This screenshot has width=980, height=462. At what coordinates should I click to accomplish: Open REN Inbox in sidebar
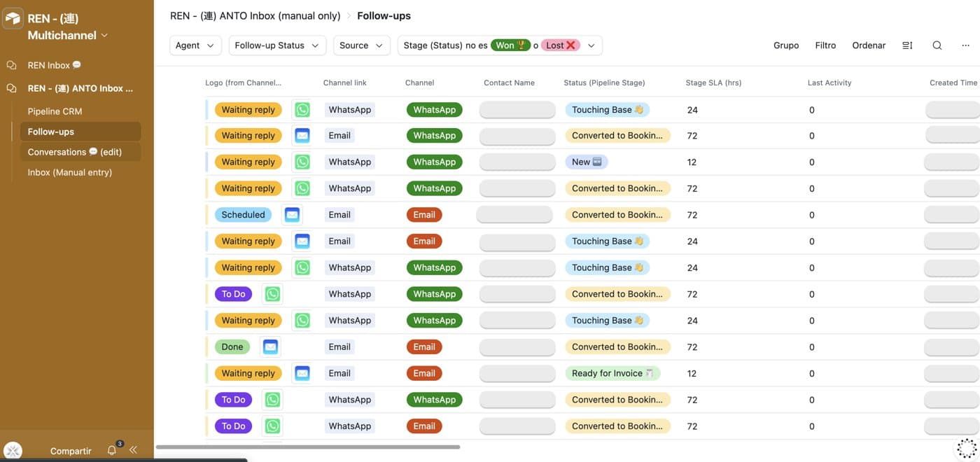coord(55,65)
